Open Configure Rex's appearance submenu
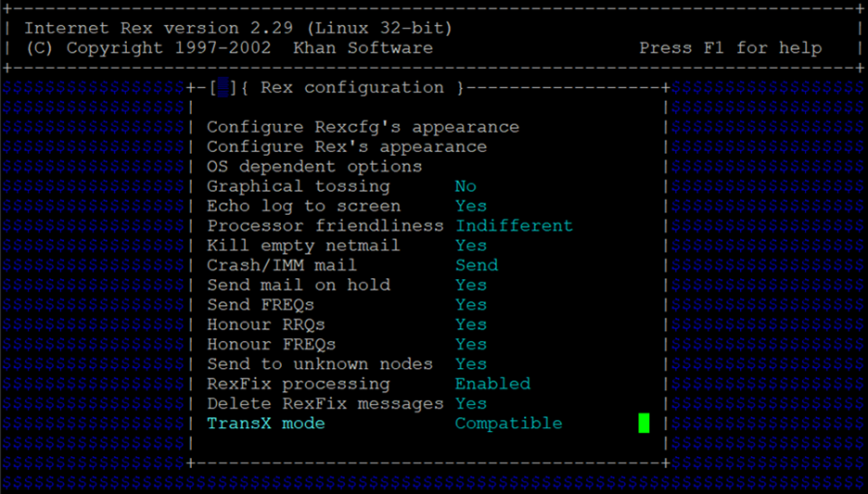 (347, 147)
